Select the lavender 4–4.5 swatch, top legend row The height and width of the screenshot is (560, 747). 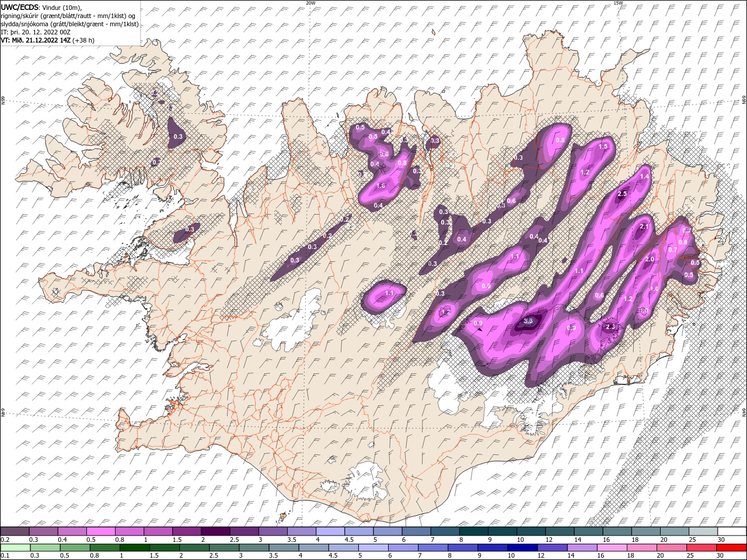pyautogui.click(x=330, y=531)
